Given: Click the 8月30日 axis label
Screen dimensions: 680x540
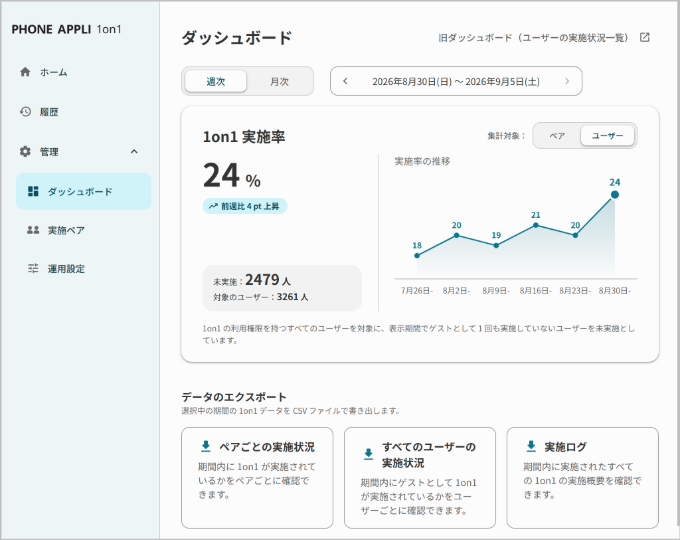Looking at the screenshot, I should [x=615, y=291].
